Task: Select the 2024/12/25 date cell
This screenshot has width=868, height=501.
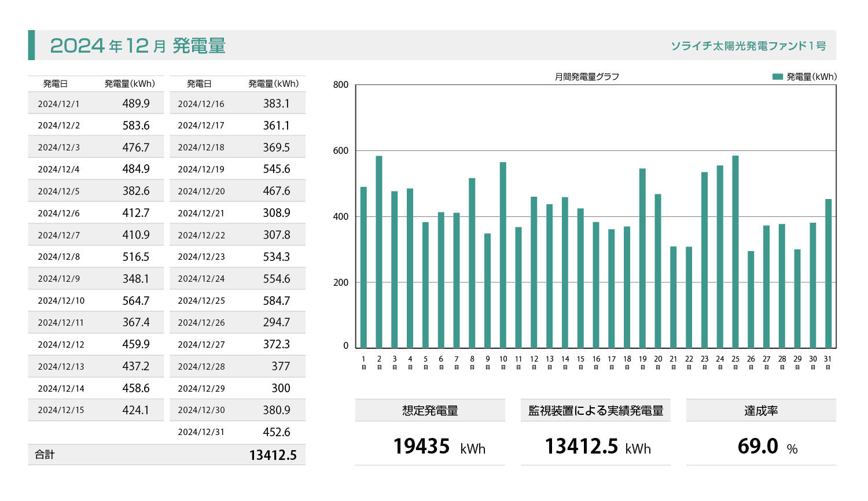Action: click(x=201, y=301)
